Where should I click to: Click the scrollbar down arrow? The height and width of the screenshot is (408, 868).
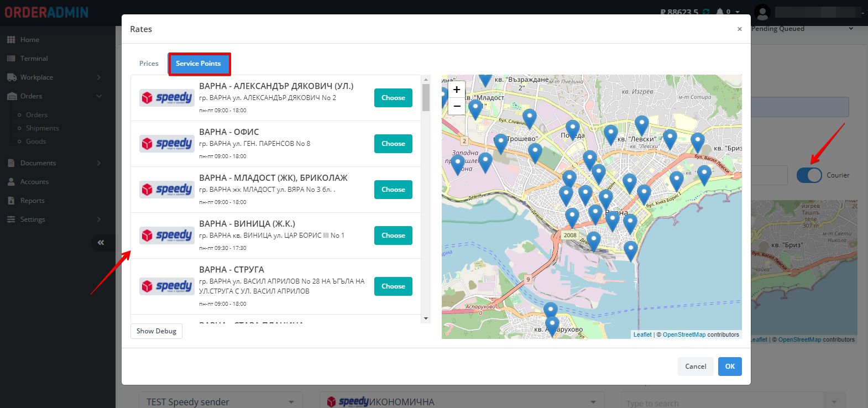tap(426, 318)
